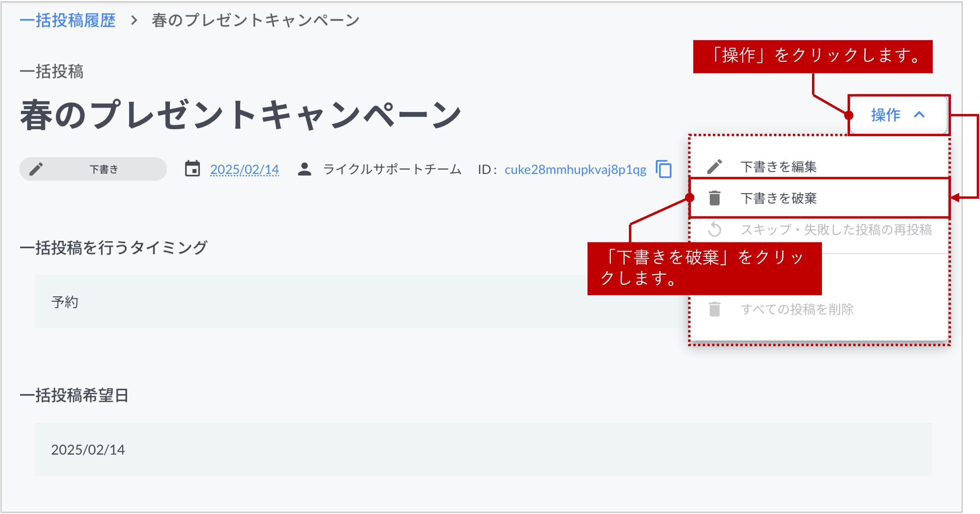Select the 予約 timing row
Screen dimensions: 980x514
pos(65,302)
